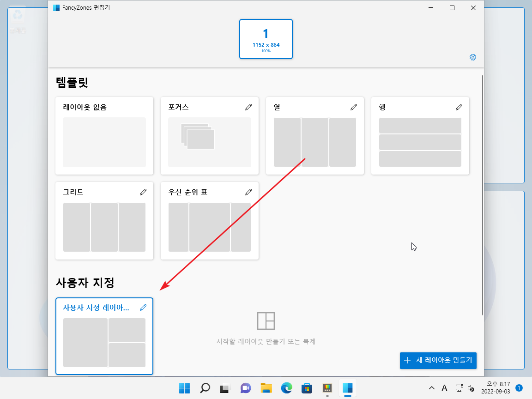The image size is (532, 399).
Task: Open the notification count badge
Action: pyautogui.click(x=519, y=388)
